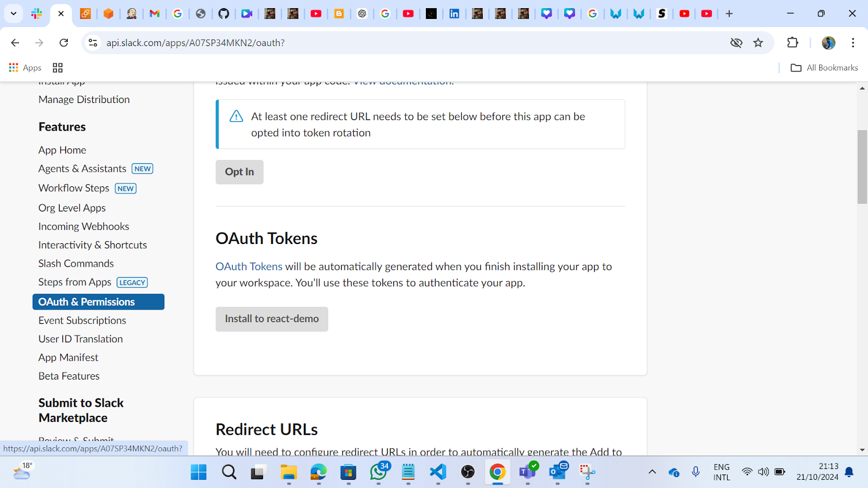
Task: Go to App Home settings
Action: 62,150
